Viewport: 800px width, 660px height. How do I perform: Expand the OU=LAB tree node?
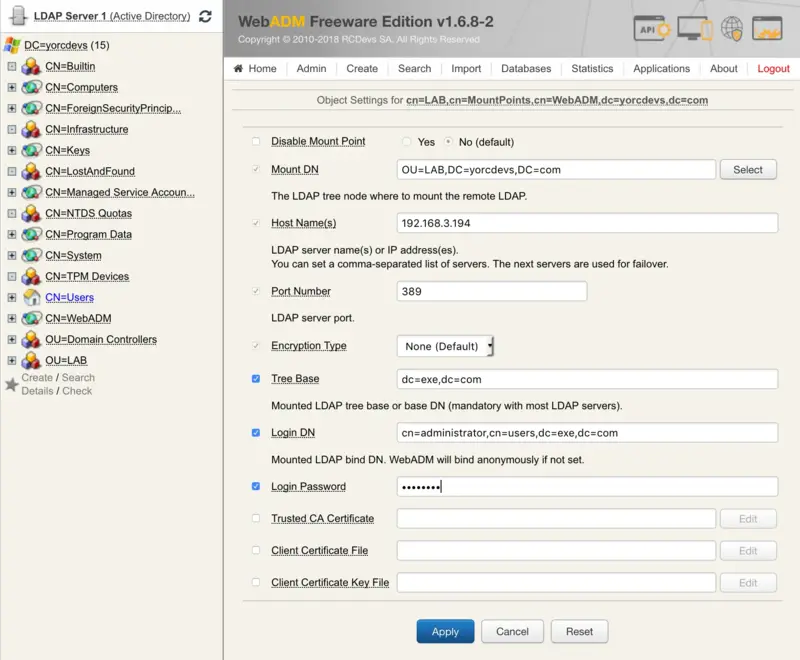(x=12, y=360)
